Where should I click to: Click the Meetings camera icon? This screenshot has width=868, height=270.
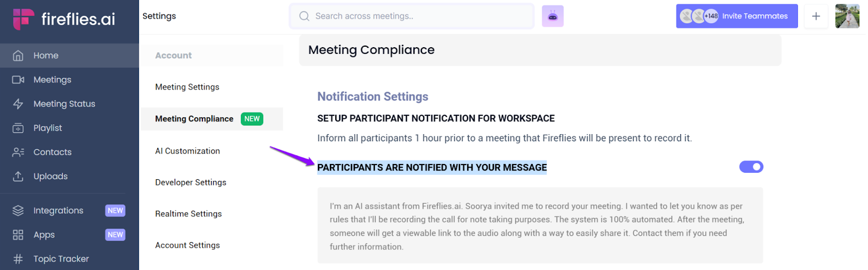(18, 80)
